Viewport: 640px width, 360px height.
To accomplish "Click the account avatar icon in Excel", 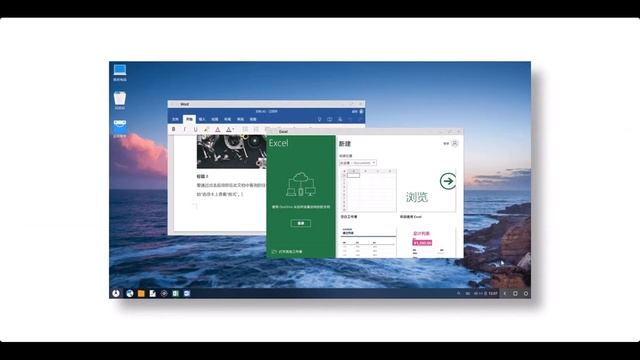I will [x=455, y=143].
